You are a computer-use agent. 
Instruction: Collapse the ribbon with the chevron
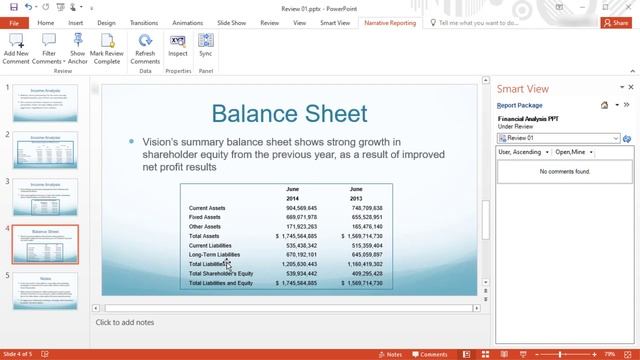[632, 71]
